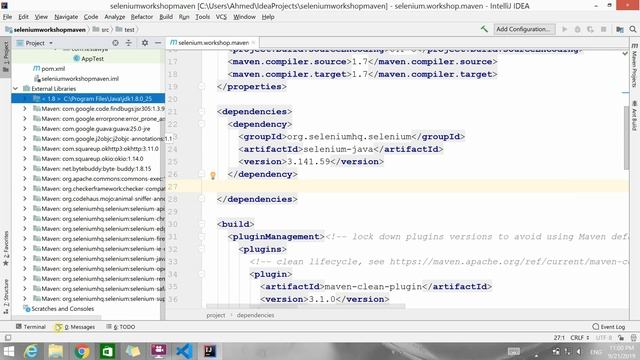Click the lock read-only status icon
Viewport: 640px width, 360px height.
pyautogui.click(x=621, y=338)
